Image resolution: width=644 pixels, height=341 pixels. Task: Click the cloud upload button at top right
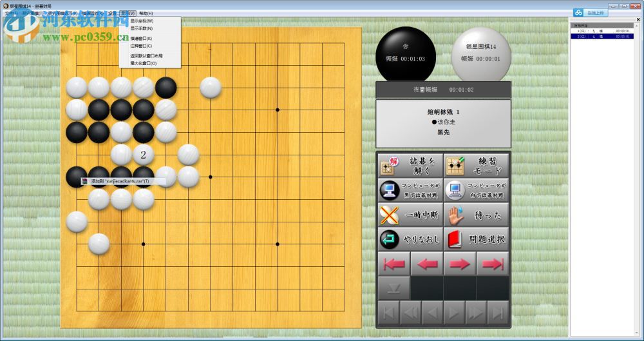595,13
